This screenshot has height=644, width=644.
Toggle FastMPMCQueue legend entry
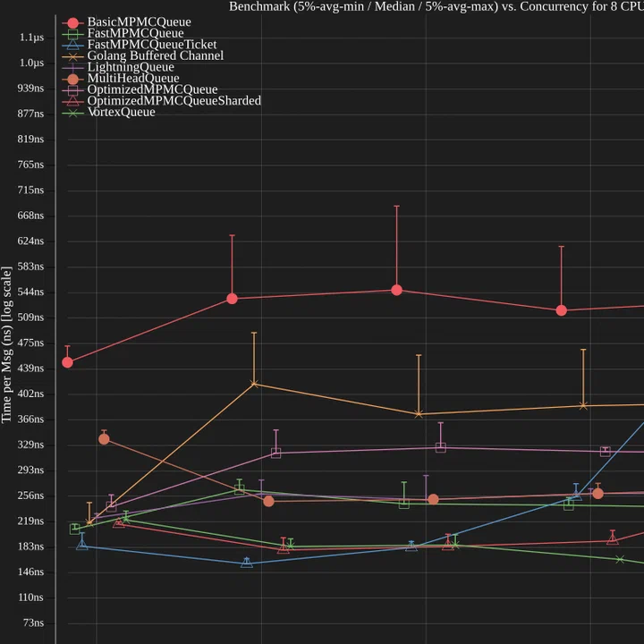click(123, 33)
